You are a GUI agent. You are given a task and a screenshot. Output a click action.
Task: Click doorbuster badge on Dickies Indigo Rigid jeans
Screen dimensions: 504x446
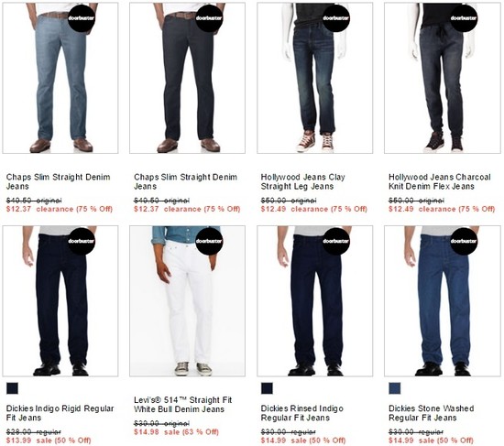(x=82, y=241)
